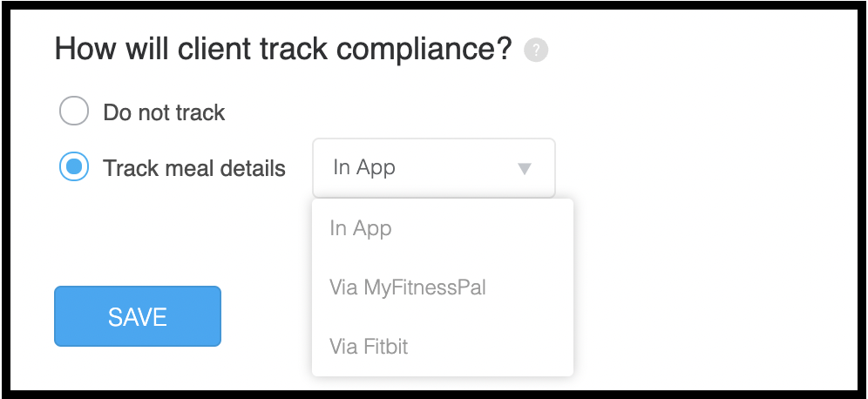
Task: Close the dropdown using its triangle arrow
Action: pos(525,168)
